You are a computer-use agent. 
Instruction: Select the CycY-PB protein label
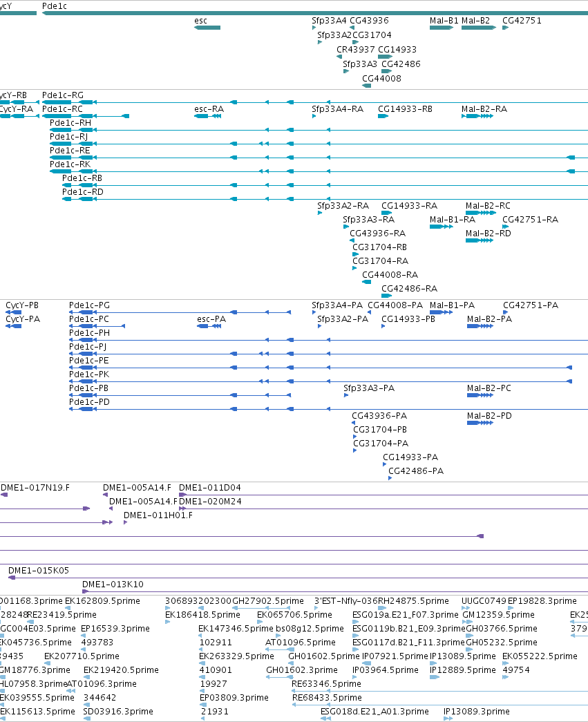pos(22,305)
